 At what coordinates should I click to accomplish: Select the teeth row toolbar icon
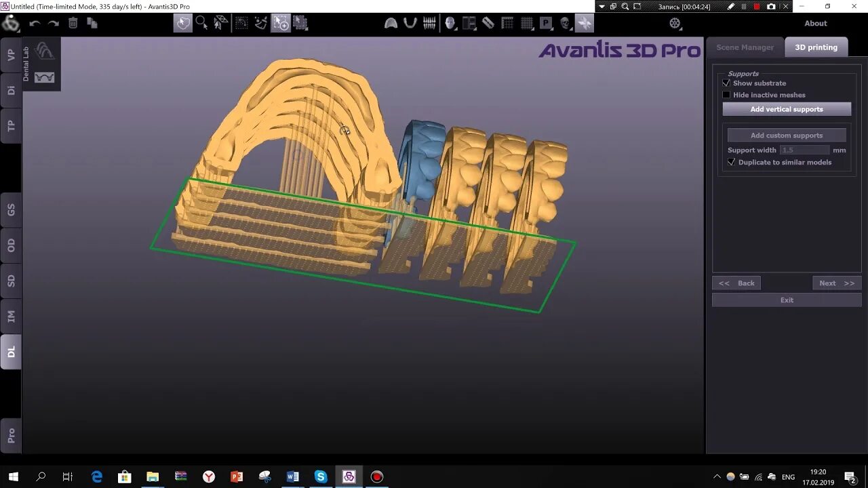[x=429, y=22]
